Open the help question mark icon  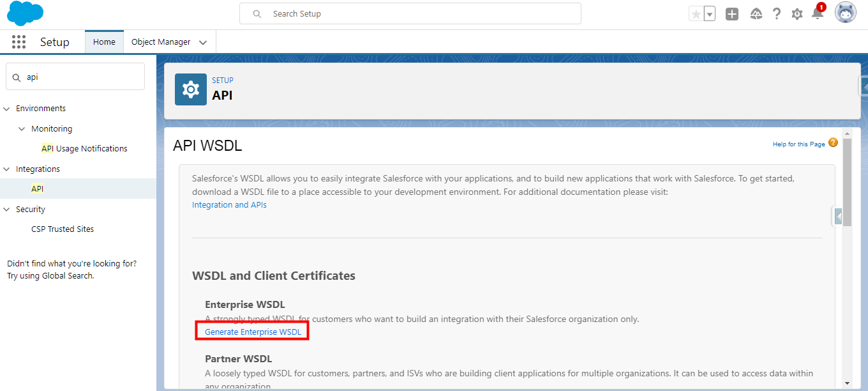[x=776, y=14]
